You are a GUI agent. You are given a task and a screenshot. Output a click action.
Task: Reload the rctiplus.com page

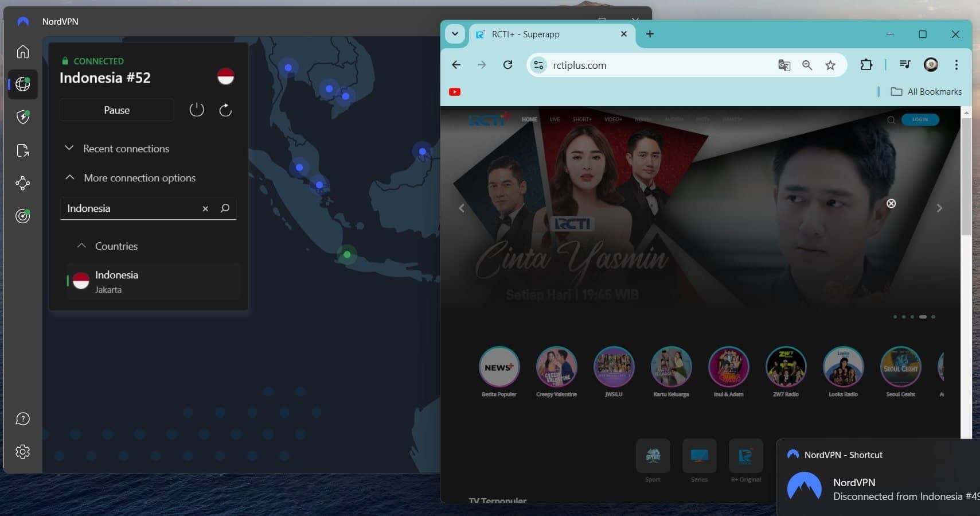point(507,65)
